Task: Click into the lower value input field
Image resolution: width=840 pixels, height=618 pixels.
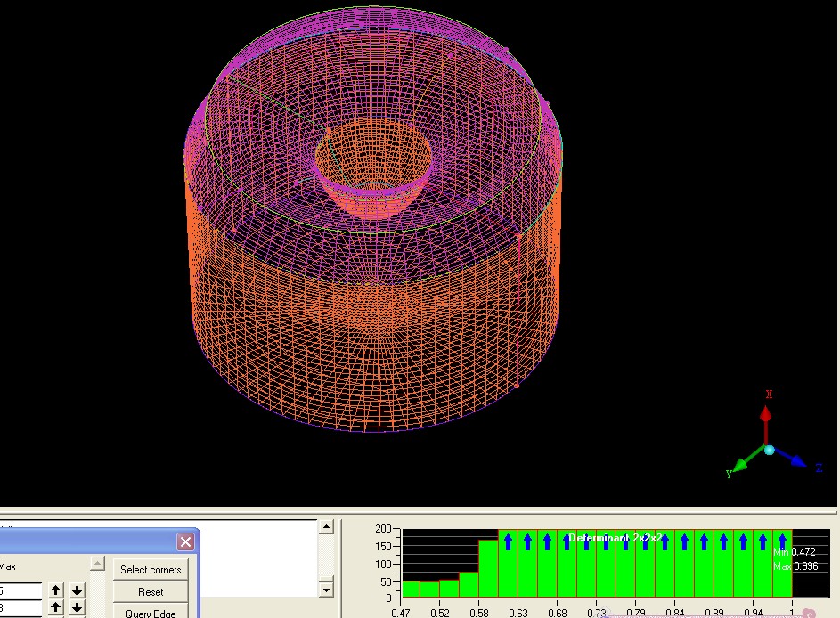Action: pos(20,609)
